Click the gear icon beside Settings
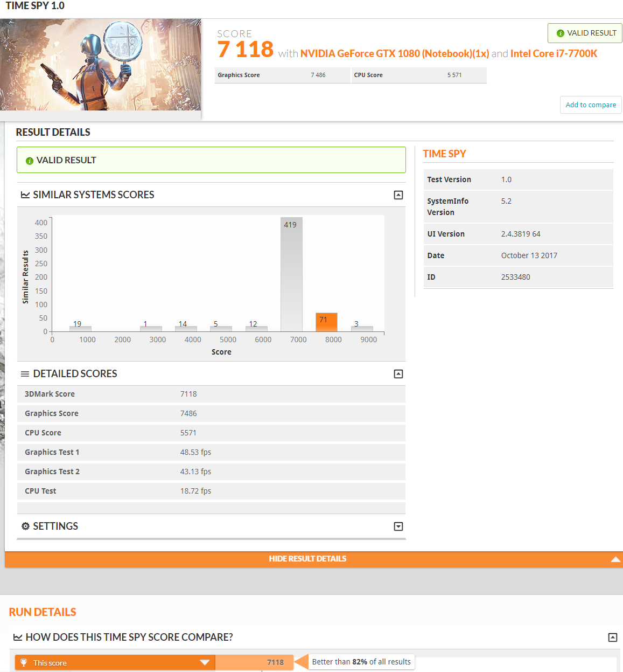This screenshot has width=623, height=672. tap(25, 526)
